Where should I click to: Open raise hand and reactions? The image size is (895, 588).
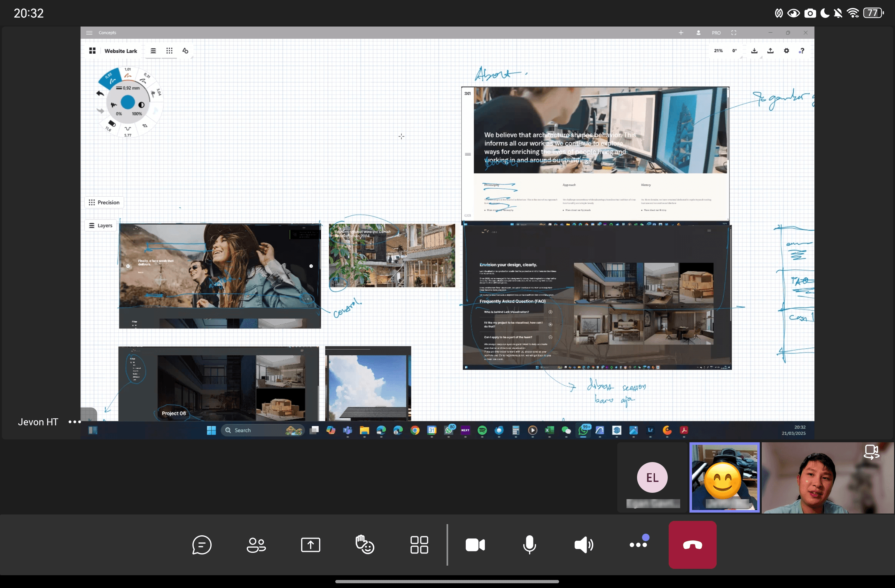click(365, 545)
